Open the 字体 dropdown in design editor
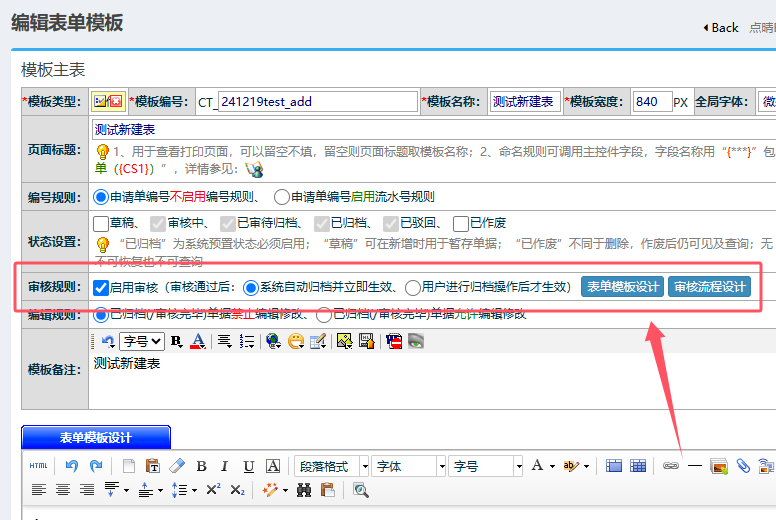Screen dimensions: 776x520 click(409, 466)
